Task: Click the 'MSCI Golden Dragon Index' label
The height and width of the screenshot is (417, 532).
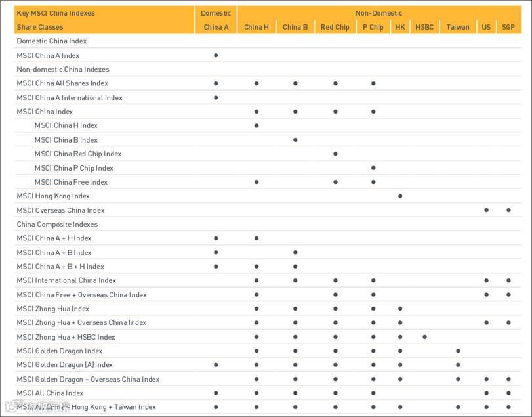Action: pyautogui.click(x=60, y=351)
